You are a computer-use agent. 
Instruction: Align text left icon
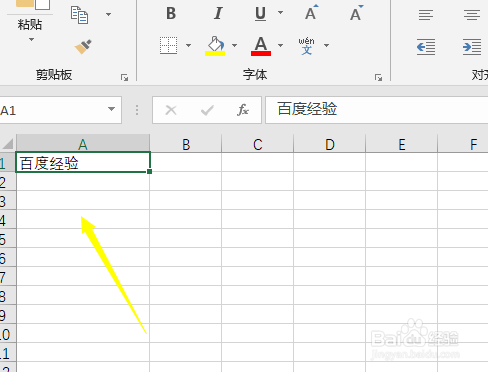(x=426, y=15)
